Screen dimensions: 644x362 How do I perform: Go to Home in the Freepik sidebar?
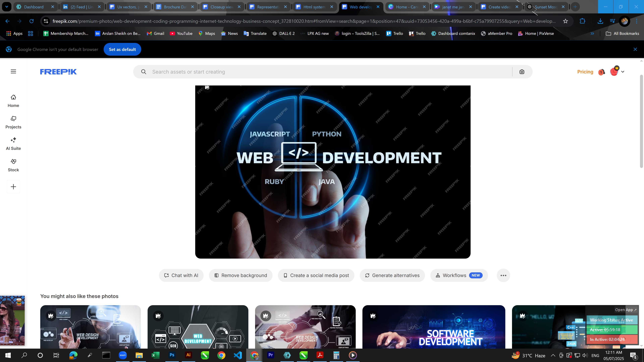(13, 101)
